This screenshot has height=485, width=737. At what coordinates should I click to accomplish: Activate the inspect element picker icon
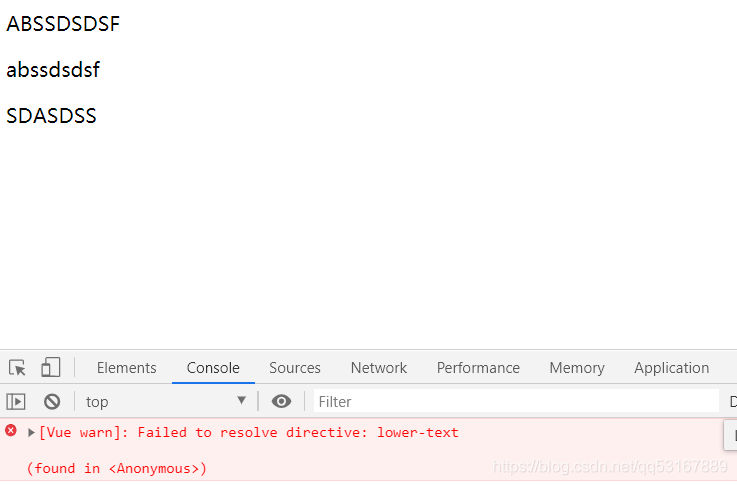click(x=17, y=368)
